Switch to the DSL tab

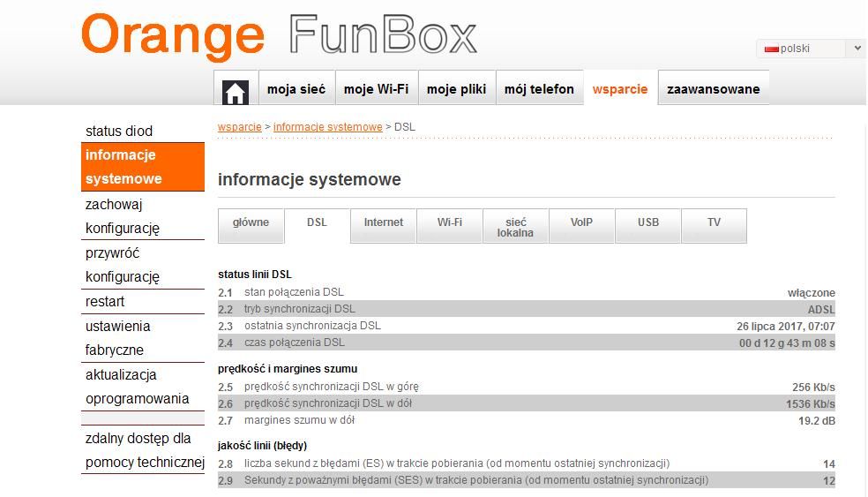coord(318,225)
